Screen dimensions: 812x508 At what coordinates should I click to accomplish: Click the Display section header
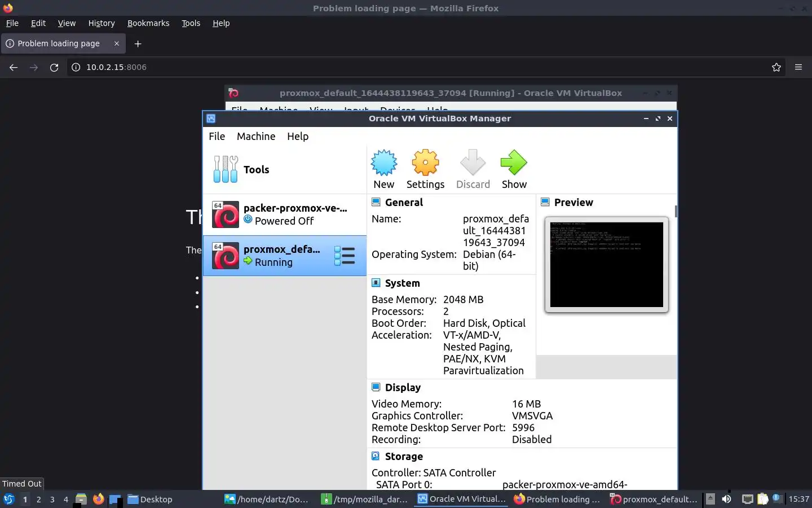pos(403,387)
